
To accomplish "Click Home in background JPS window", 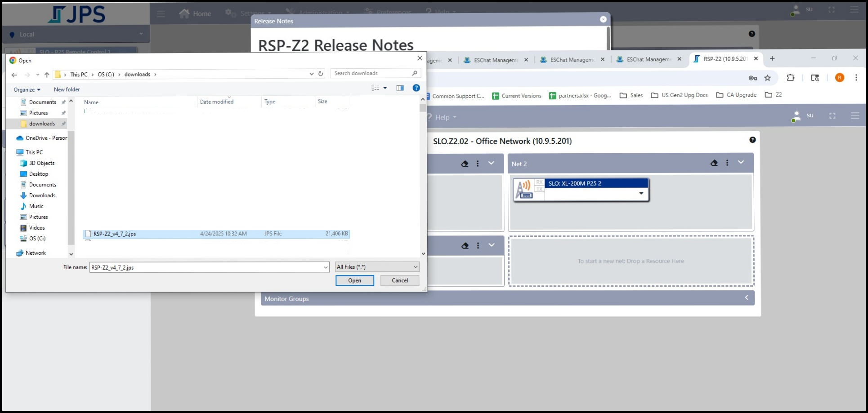I will click(x=195, y=13).
